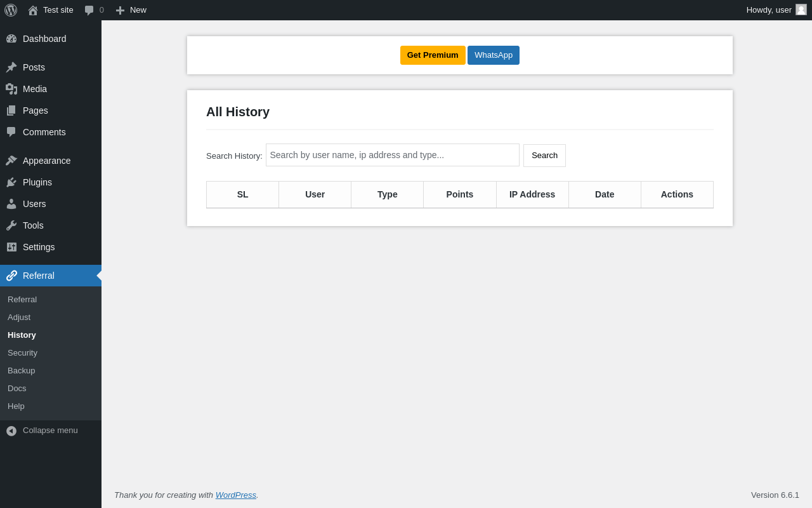Click the Collapse menu label

(50, 430)
